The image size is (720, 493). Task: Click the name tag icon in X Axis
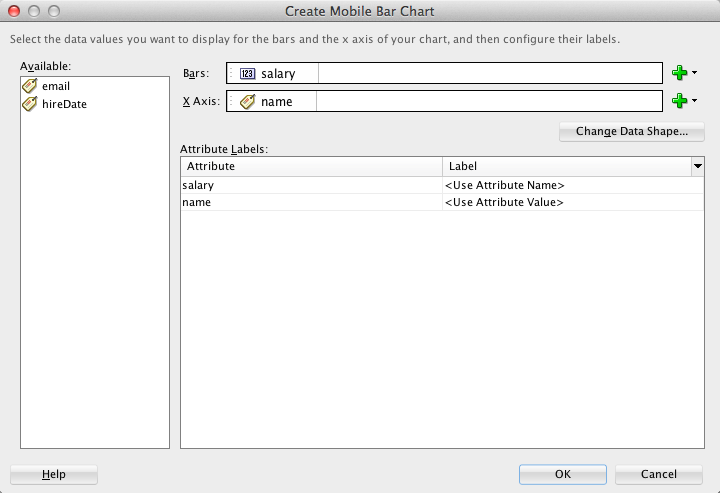[x=248, y=101]
